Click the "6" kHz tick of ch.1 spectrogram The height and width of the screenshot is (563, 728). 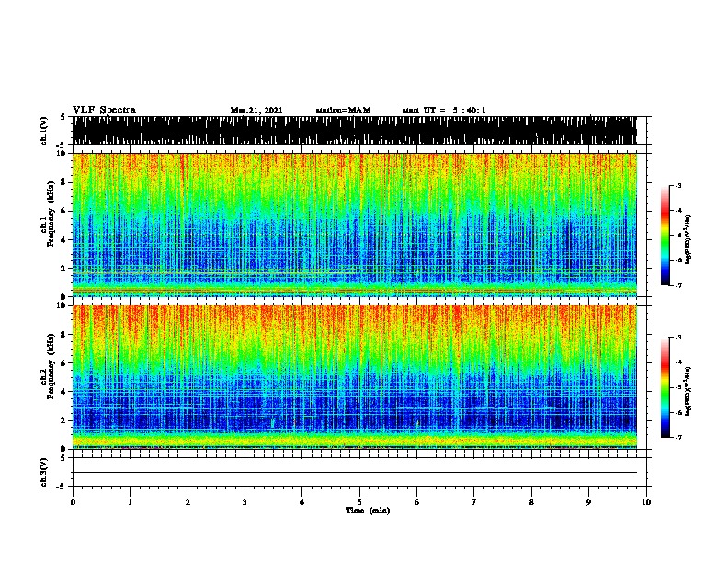(64, 211)
